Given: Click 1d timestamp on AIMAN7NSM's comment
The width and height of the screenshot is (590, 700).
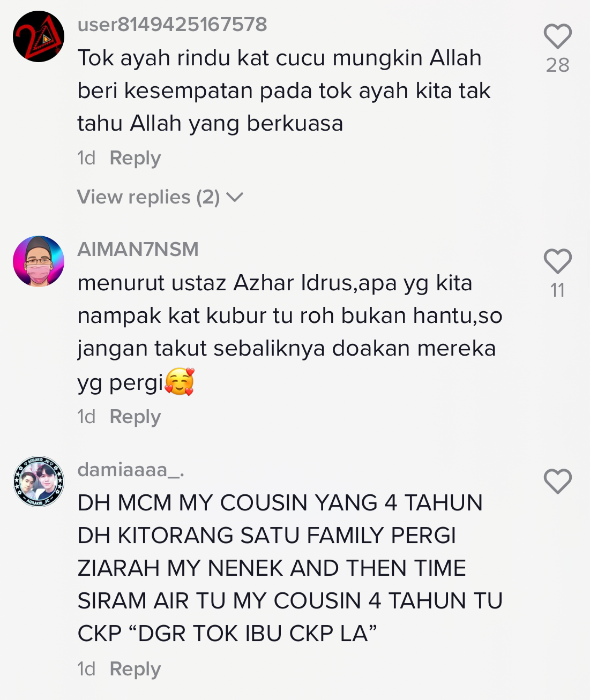Looking at the screenshot, I should pyautogui.click(x=86, y=417).
